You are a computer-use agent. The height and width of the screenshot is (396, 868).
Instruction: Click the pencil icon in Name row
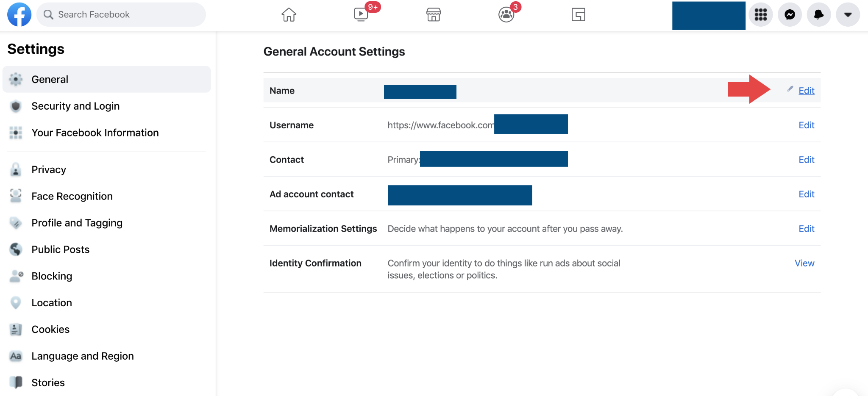(x=790, y=89)
